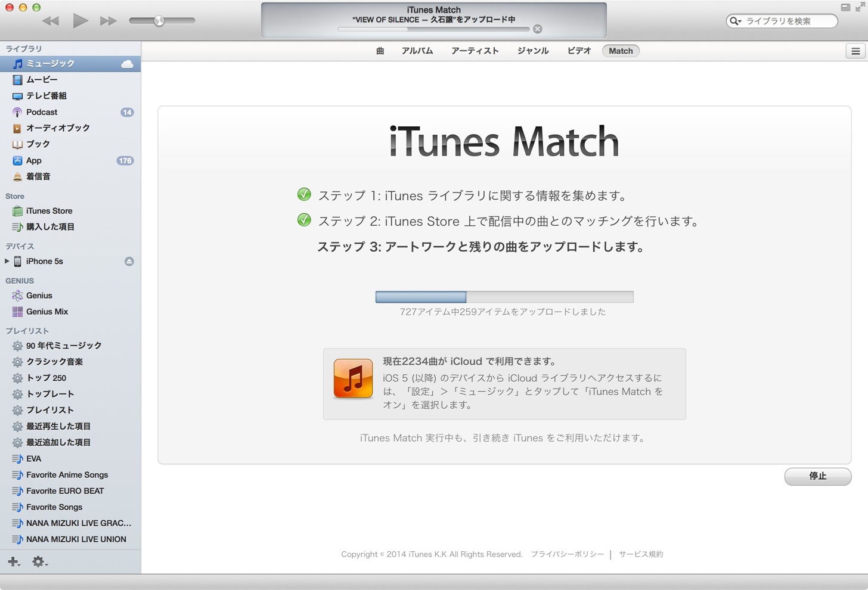The height and width of the screenshot is (590, 868).
Task: Adjust the volume slider knob
Action: point(159,21)
